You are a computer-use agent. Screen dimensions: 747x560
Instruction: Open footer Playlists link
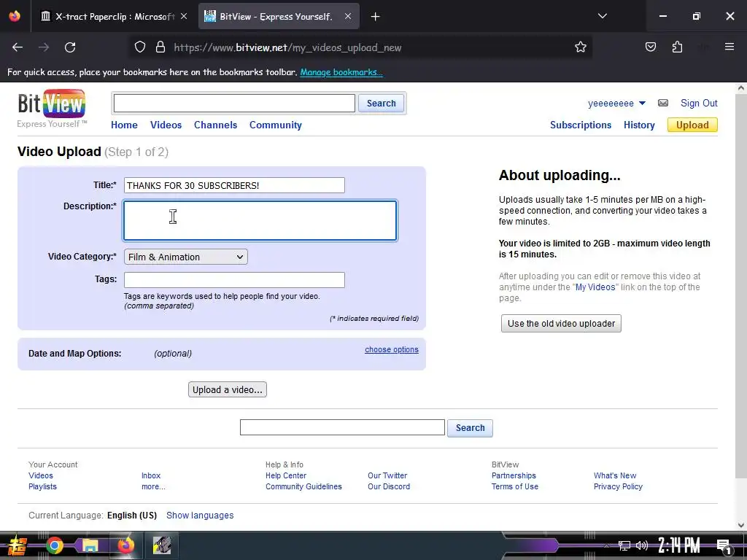point(42,486)
